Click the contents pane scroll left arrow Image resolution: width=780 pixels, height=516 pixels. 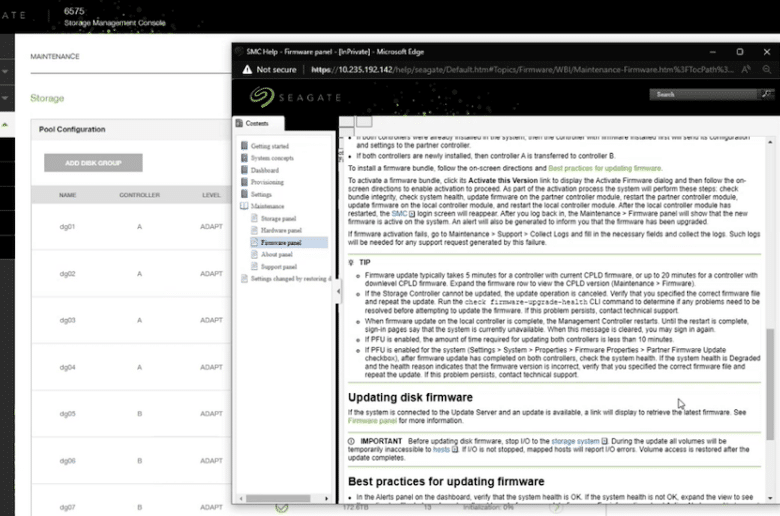coord(241,498)
